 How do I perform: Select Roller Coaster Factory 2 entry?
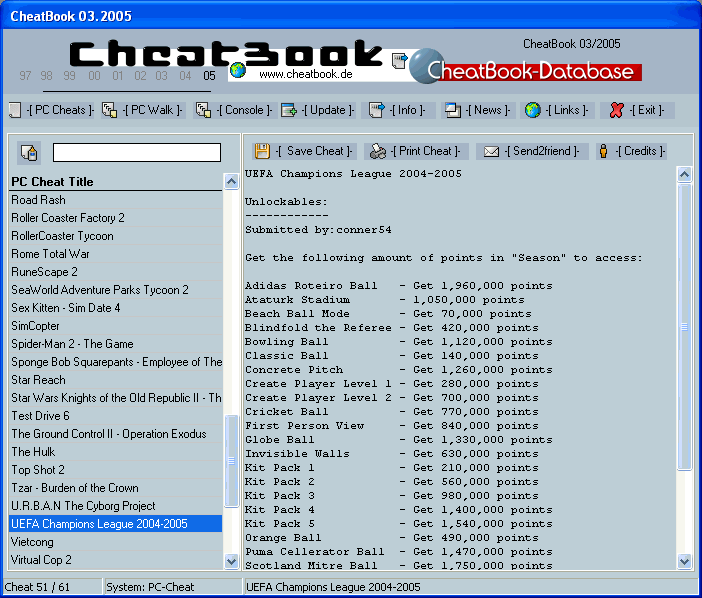click(116, 218)
